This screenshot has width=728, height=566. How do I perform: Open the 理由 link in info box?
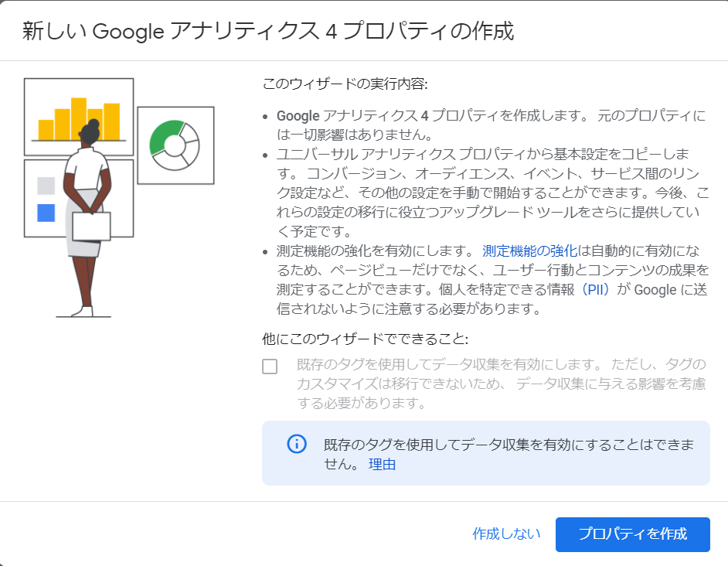click(382, 464)
